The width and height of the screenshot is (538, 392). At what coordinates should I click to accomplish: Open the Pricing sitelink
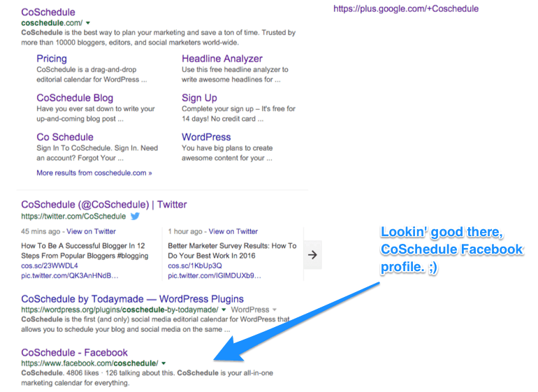[x=52, y=59]
